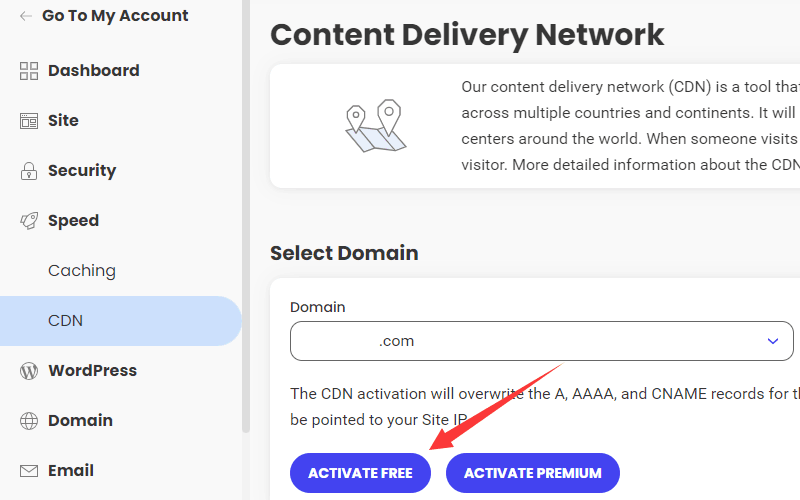The height and width of the screenshot is (500, 800).
Task: Click the Dashboard grid icon
Action: (x=28, y=71)
